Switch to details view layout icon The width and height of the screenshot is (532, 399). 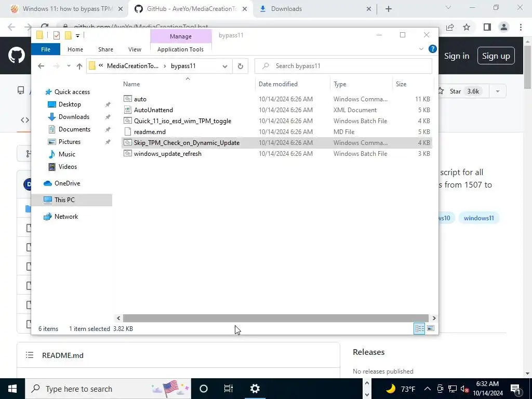pos(419,328)
